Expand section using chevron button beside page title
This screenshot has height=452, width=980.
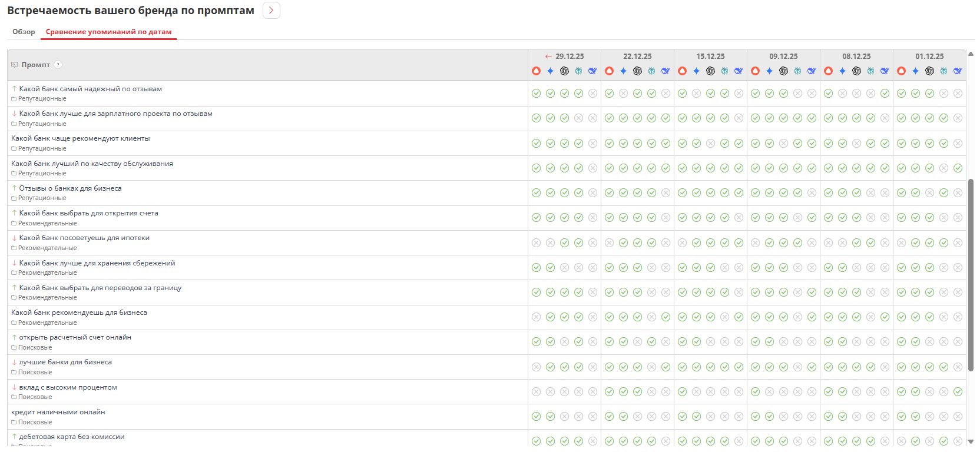point(271,11)
